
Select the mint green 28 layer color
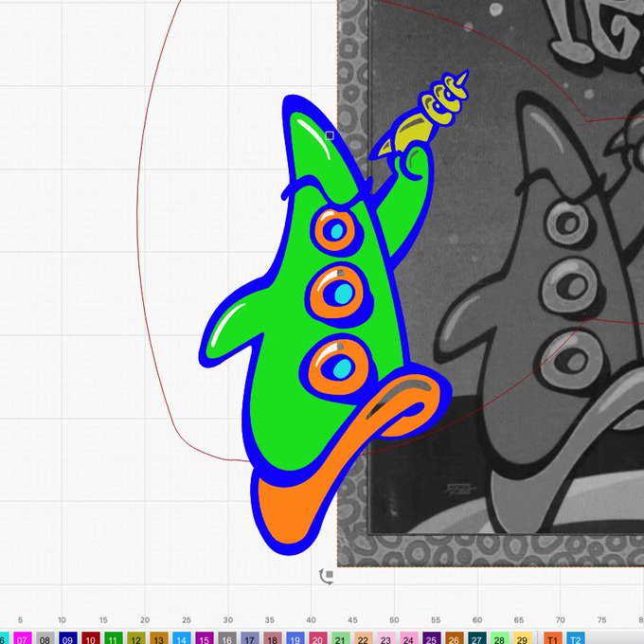tap(499, 638)
